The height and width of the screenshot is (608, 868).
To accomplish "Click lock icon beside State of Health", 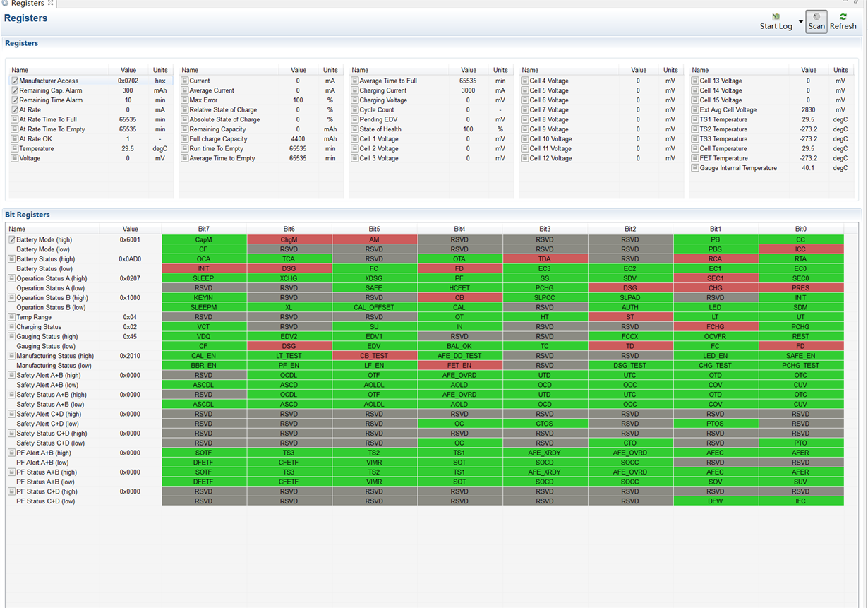I will pyautogui.click(x=355, y=129).
